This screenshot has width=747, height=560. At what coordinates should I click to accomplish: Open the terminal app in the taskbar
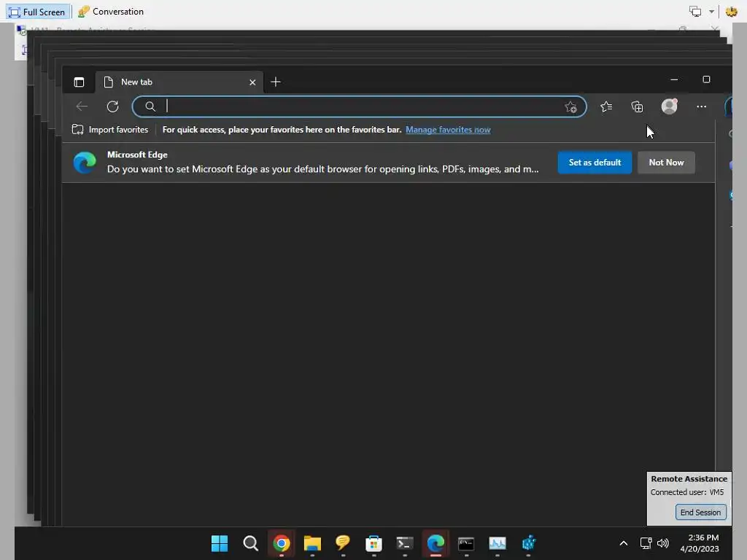(404, 543)
